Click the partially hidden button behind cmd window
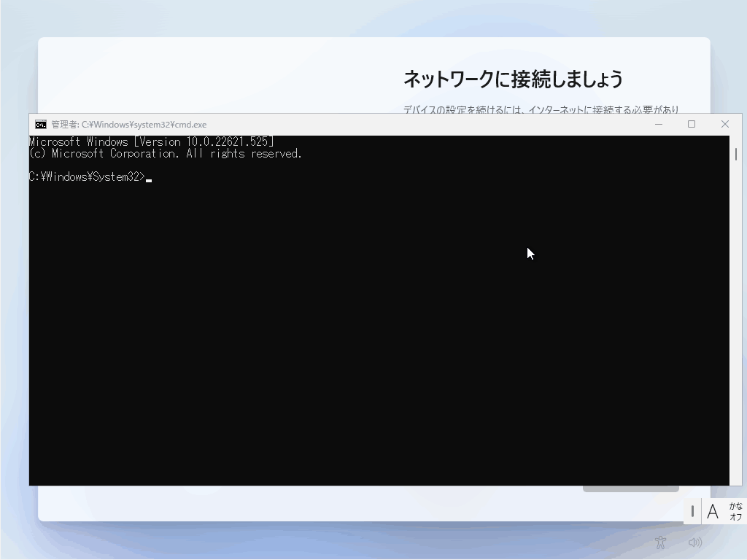747x560 pixels. pos(631,489)
